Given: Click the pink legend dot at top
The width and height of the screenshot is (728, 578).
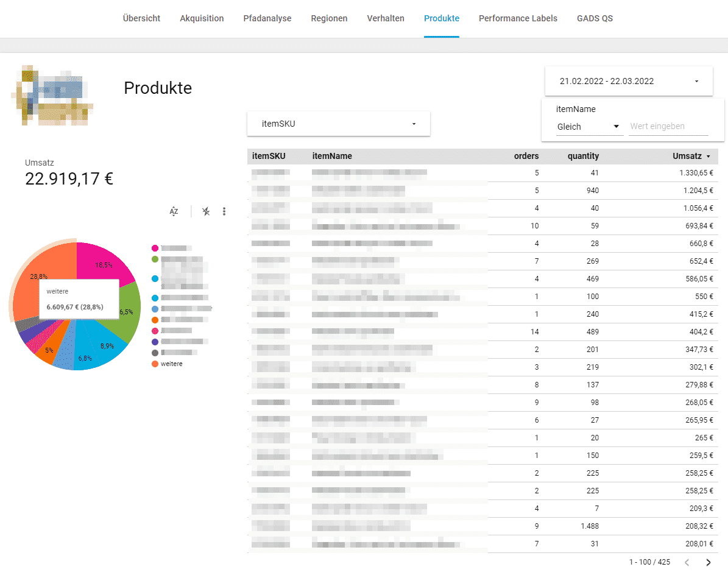Looking at the screenshot, I should [x=155, y=248].
